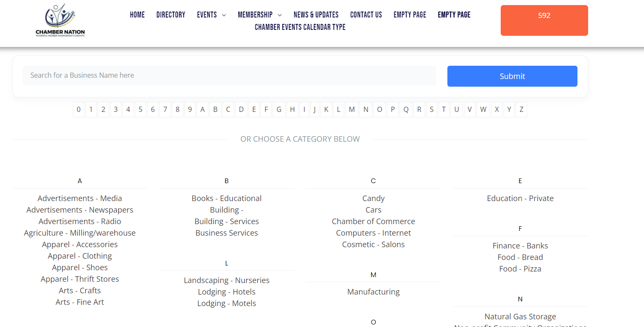
Task: Go to News & Updates page
Action: click(x=316, y=15)
